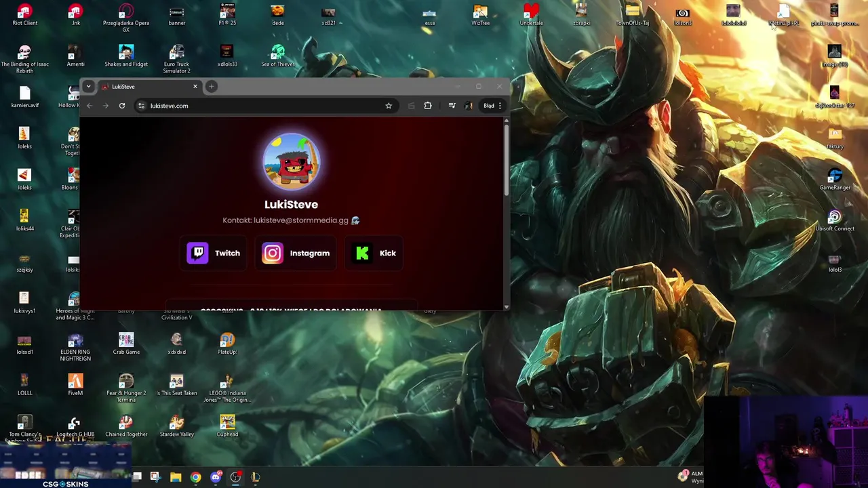The image size is (868, 488).
Task: Select The Binding of Isaac Rebirth icon
Action: (24, 59)
